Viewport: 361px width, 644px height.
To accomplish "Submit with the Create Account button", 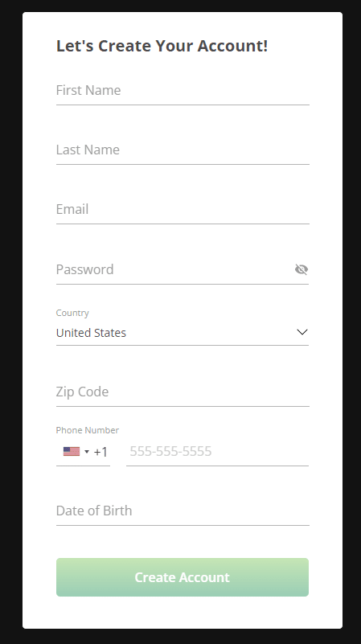I will (183, 577).
